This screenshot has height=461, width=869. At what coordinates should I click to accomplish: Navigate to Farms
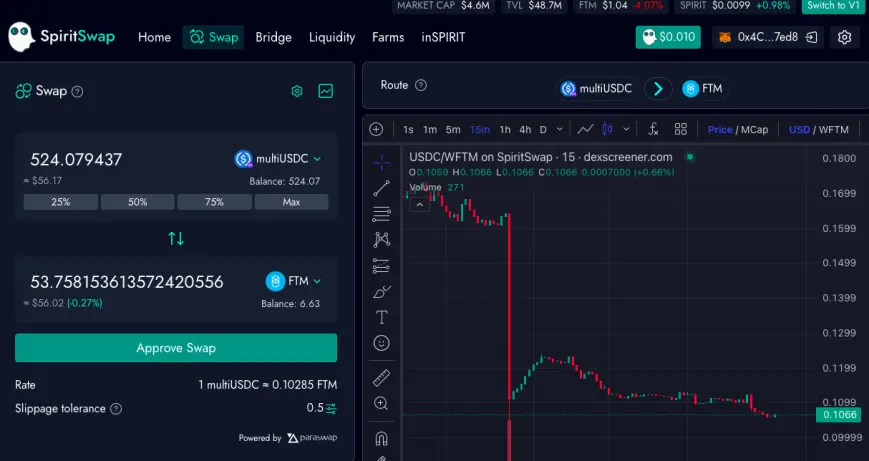(x=388, y=37)
